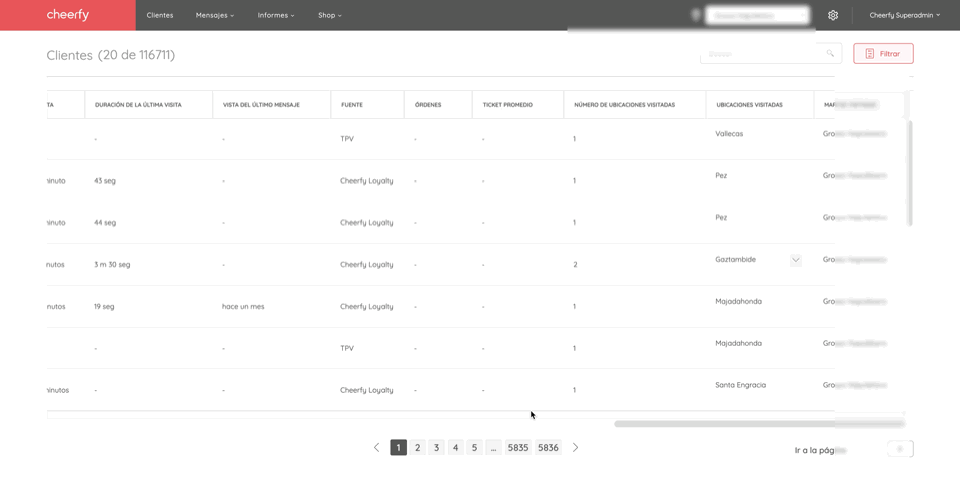Image resolution: width=960 pixels, height=498 pixels.
Task: Click the Vallecas location cell
Action: click(729, 134)
